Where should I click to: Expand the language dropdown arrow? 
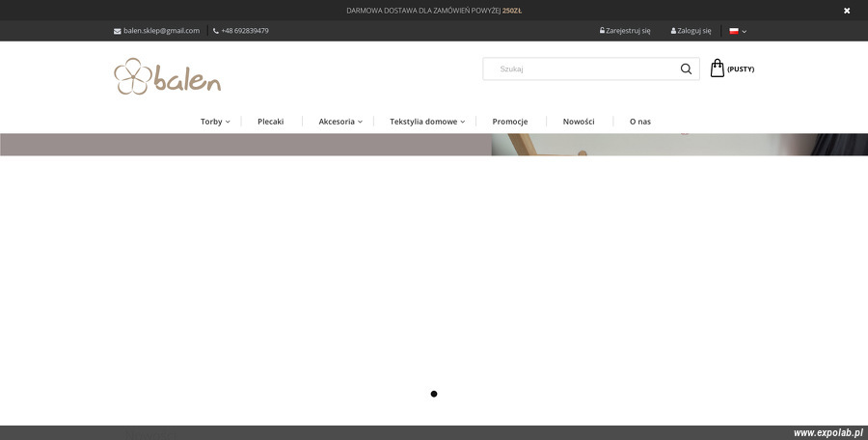pyautogui.click(x=744, y=32)
